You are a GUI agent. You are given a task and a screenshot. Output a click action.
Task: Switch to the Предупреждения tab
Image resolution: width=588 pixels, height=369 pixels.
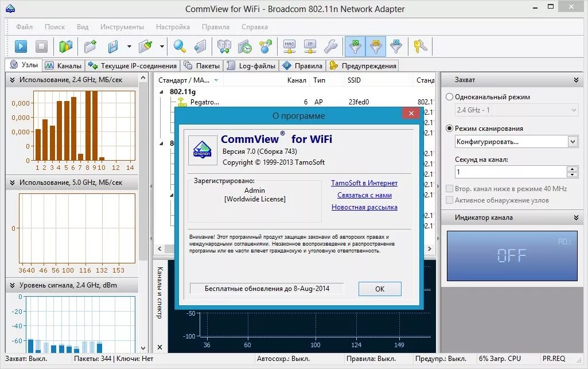[363, 65]
